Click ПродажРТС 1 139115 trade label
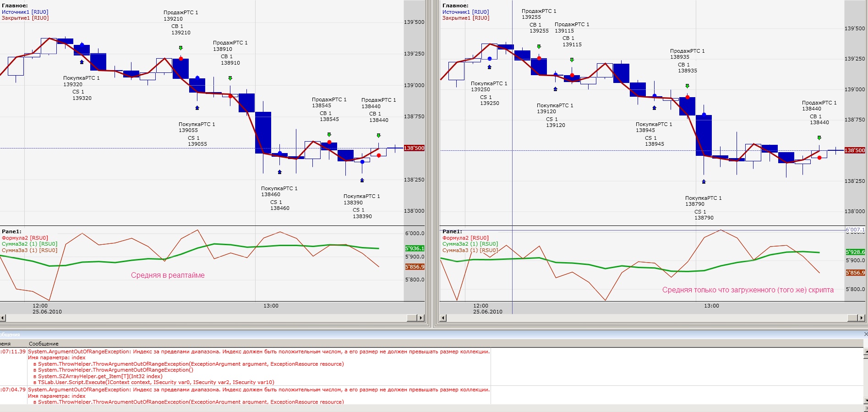Screen dimensions: 868x412 pos(572,27)
